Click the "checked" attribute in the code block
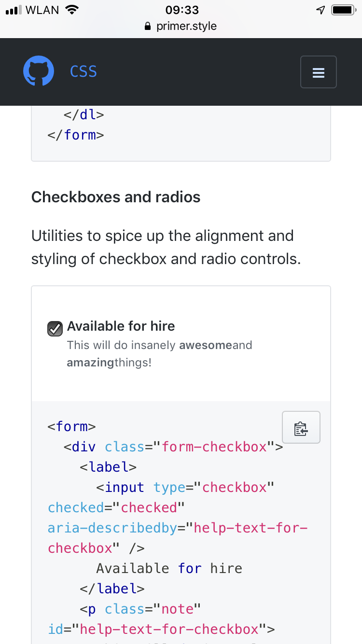 point(76,507)
